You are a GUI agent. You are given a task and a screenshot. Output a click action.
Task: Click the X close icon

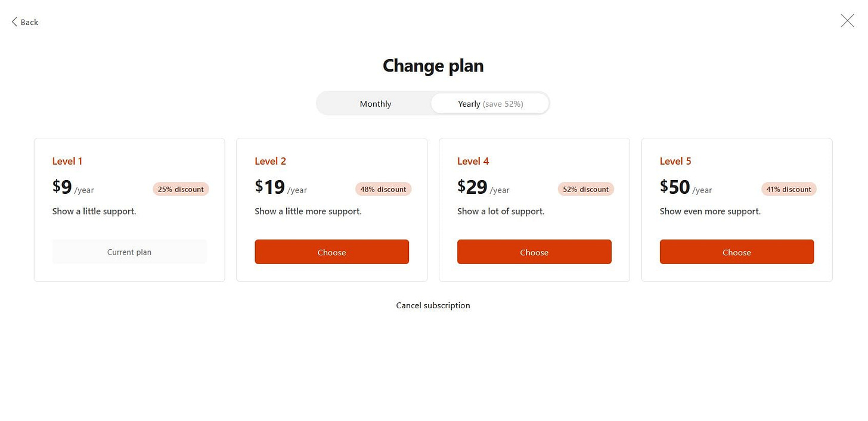[x=847, y=20]
